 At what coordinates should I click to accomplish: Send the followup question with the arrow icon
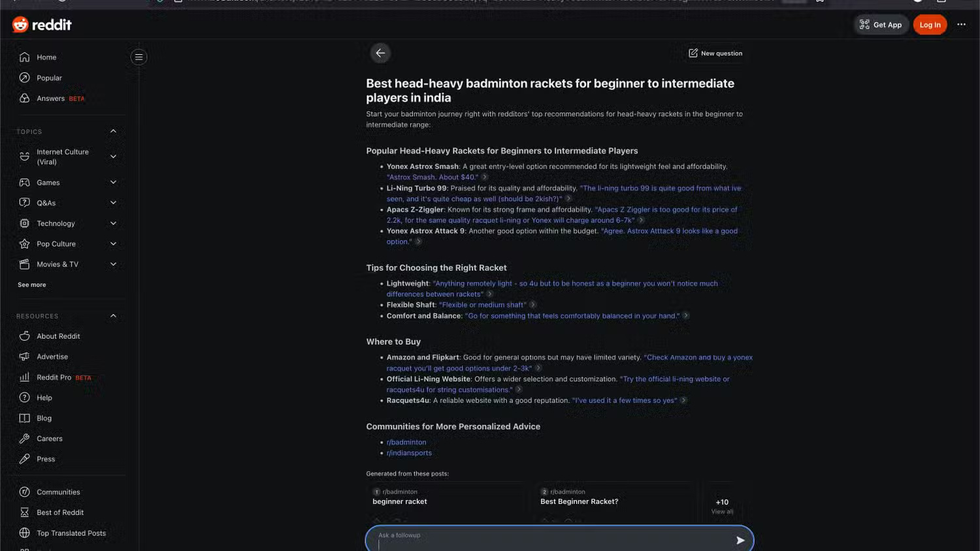click(x=740, y=540)
